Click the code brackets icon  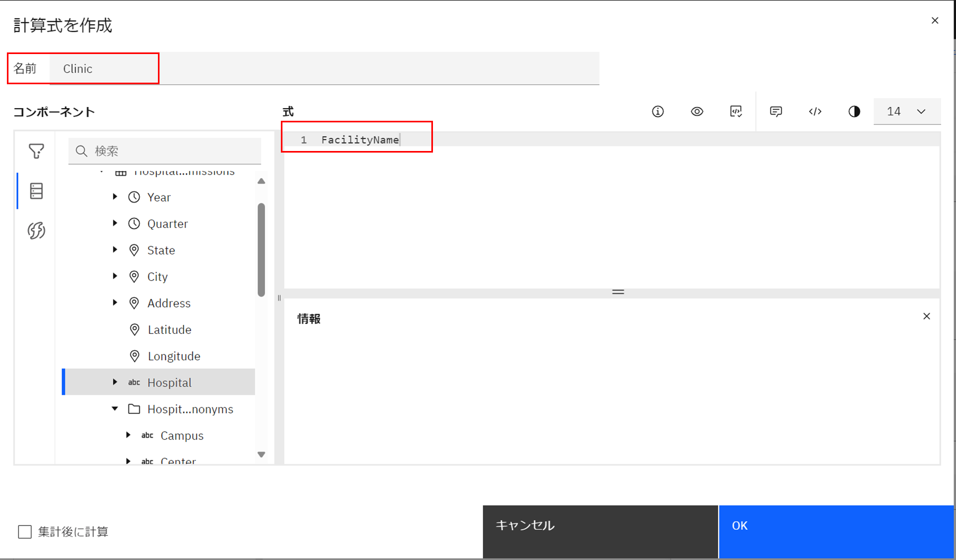point(815,111)
